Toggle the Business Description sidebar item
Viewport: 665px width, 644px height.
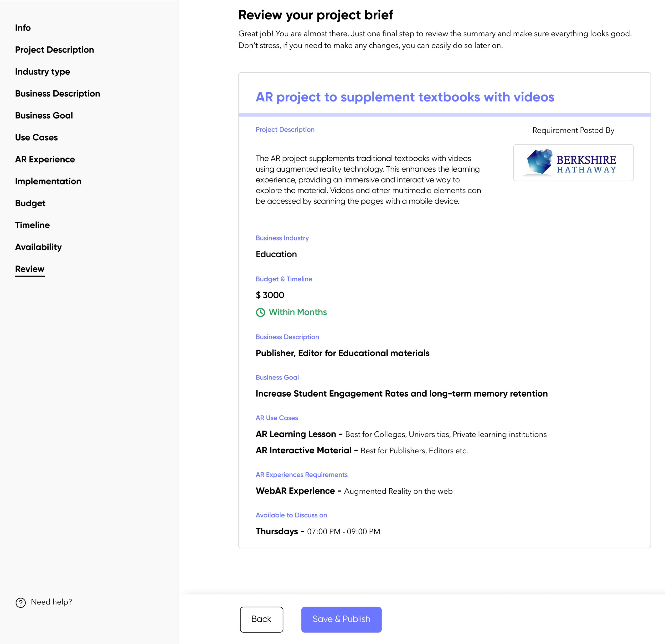click(58, 93)
